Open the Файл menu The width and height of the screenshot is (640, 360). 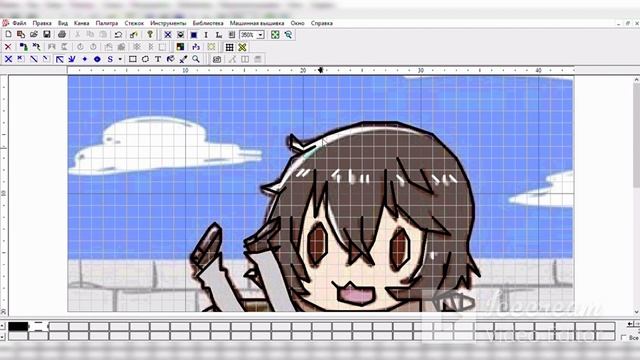(19, 23)
